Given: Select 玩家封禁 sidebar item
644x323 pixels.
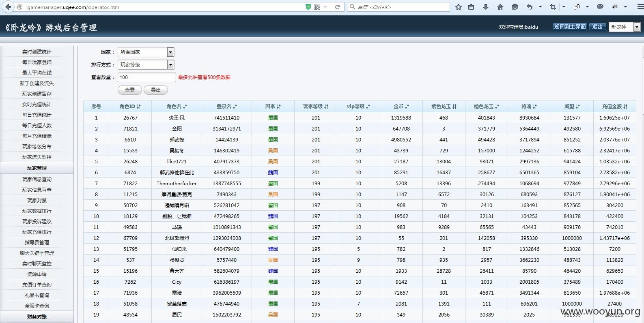Looking at the screenshot, I should [x=37, y=201].
